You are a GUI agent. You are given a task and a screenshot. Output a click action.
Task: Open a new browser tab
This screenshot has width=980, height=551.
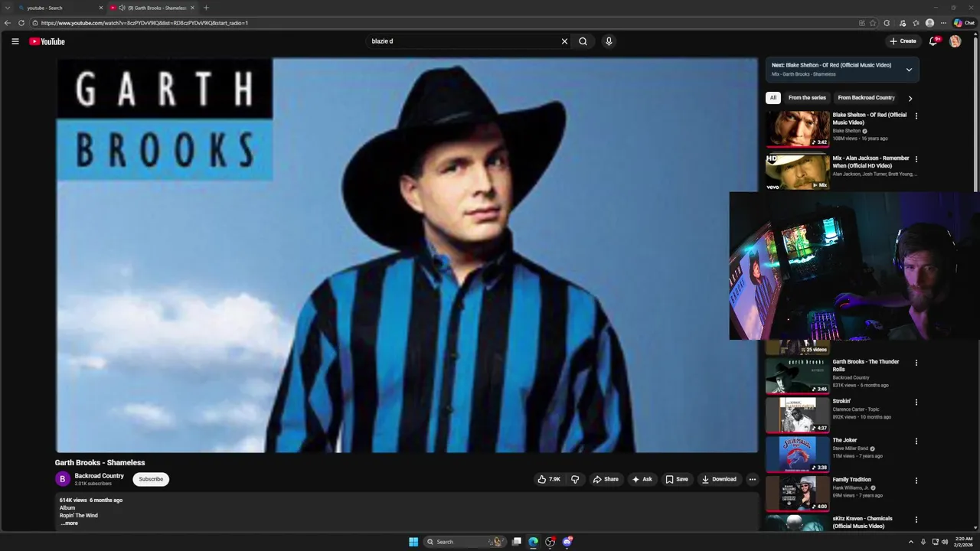click(206, 8)
